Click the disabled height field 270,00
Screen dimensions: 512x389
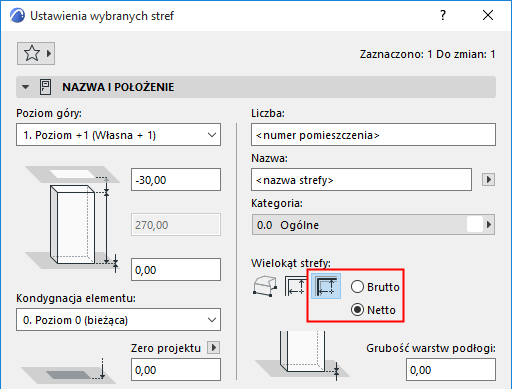coord(176,225)
